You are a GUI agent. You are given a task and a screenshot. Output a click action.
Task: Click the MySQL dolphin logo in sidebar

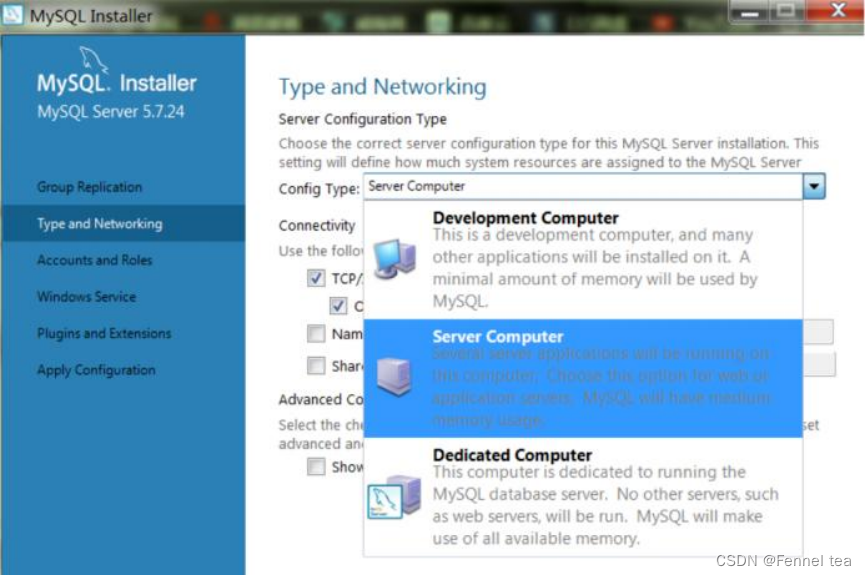93,60
